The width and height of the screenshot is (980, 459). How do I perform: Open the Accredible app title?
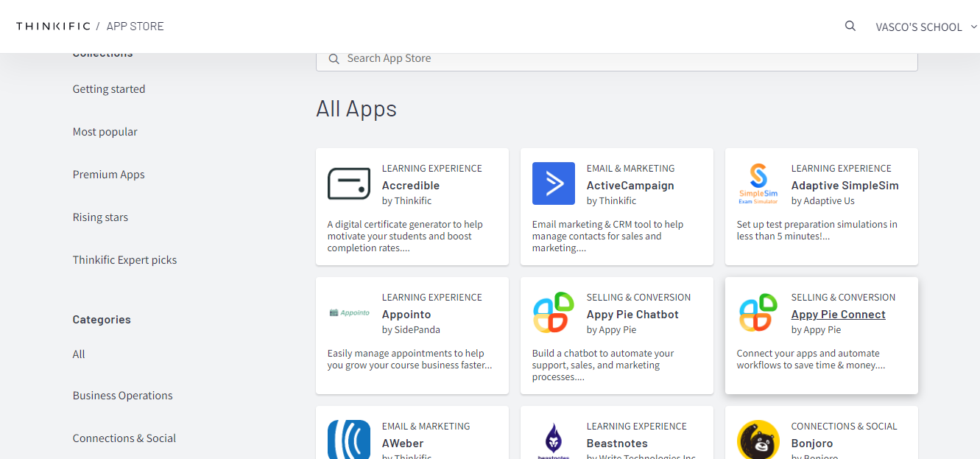[411, 186]
